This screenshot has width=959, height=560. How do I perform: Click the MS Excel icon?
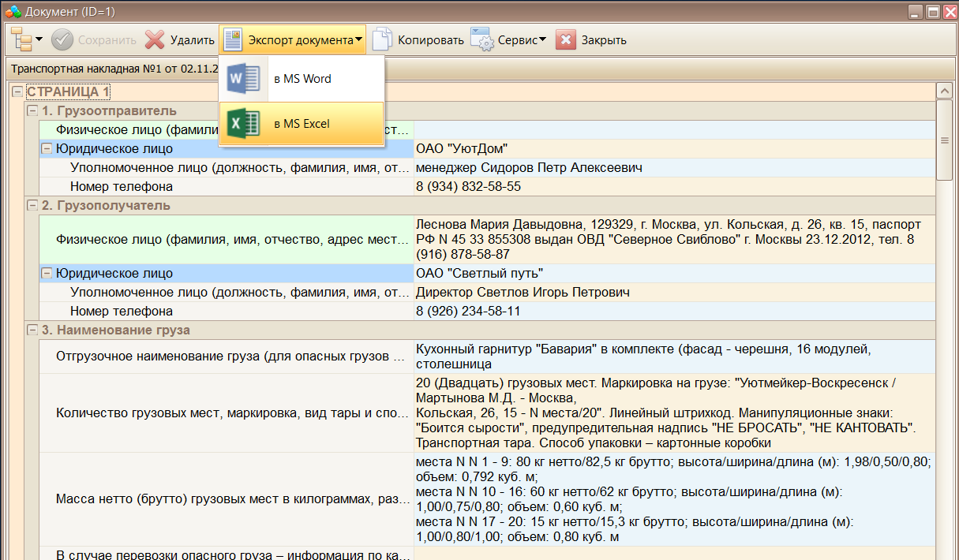(x=243, y=124)
